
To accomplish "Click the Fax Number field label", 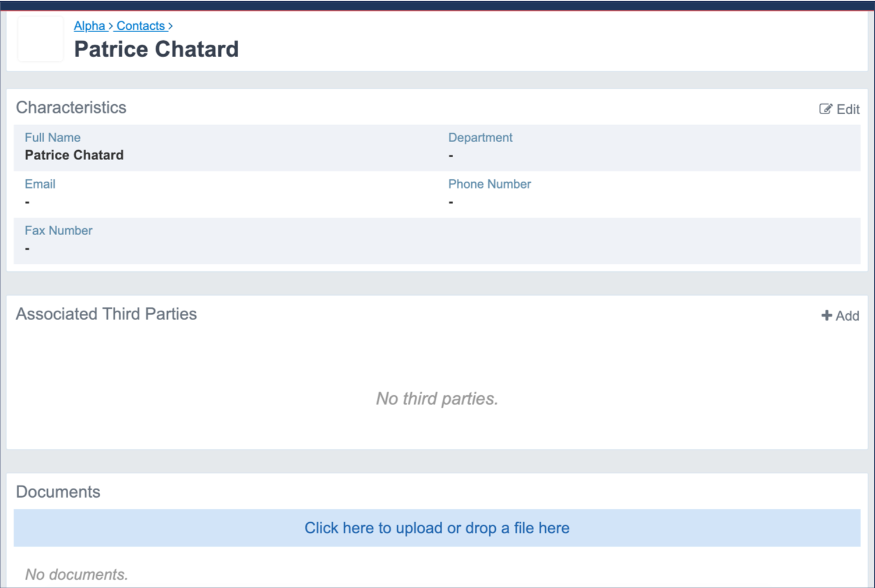I will [58, 231].
